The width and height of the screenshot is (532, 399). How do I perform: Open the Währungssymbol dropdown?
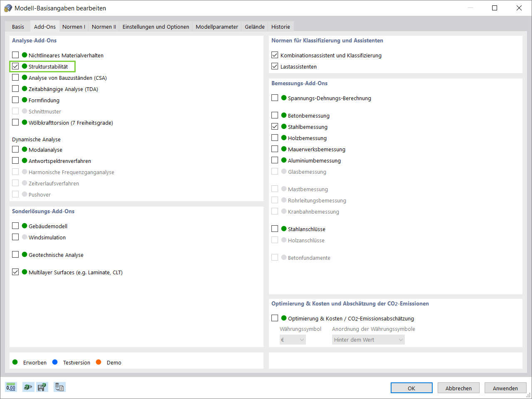[293, 340]
